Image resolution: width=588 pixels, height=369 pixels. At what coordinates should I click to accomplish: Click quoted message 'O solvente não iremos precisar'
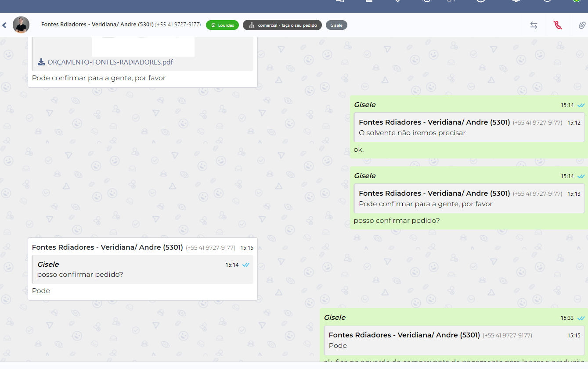point(469,128)
